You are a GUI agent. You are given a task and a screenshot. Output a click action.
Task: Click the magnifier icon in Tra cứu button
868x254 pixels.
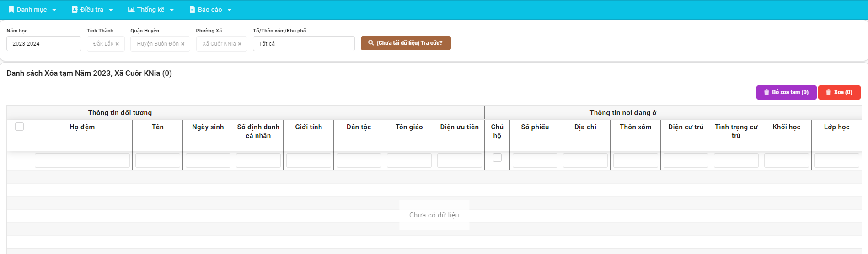click(x=371, y=43)
